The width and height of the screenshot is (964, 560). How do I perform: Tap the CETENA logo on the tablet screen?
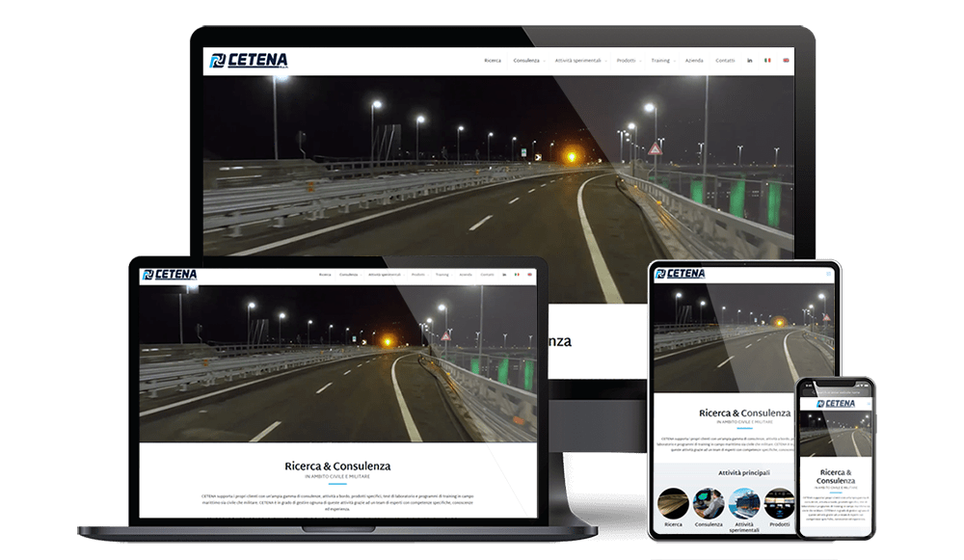(x=680, y=274)
